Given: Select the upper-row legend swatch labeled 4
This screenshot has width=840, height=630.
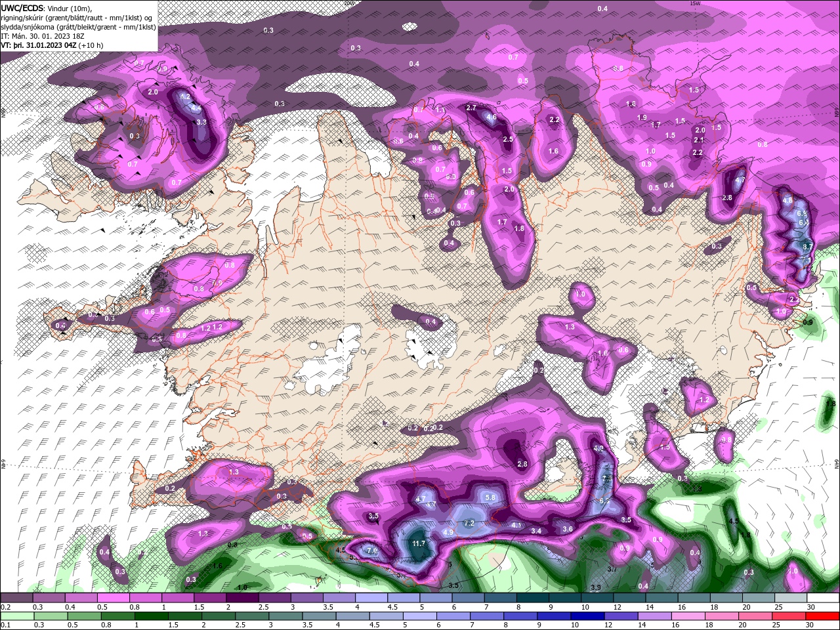Looking at the screenshot, I should point(372,597).
